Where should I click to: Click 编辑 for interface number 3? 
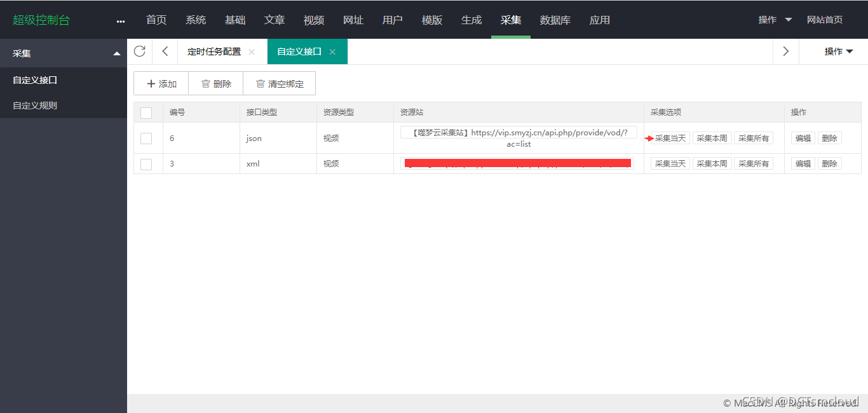click(803, 164)
